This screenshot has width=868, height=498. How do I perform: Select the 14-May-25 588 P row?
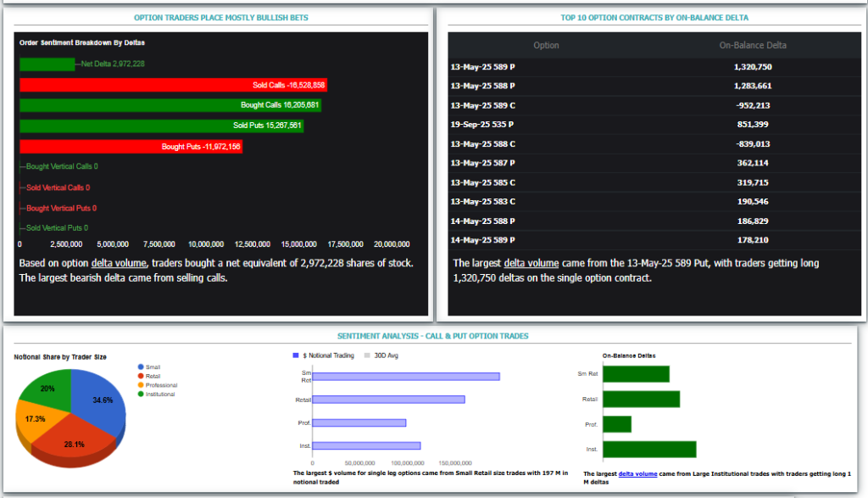pos(654,221)
